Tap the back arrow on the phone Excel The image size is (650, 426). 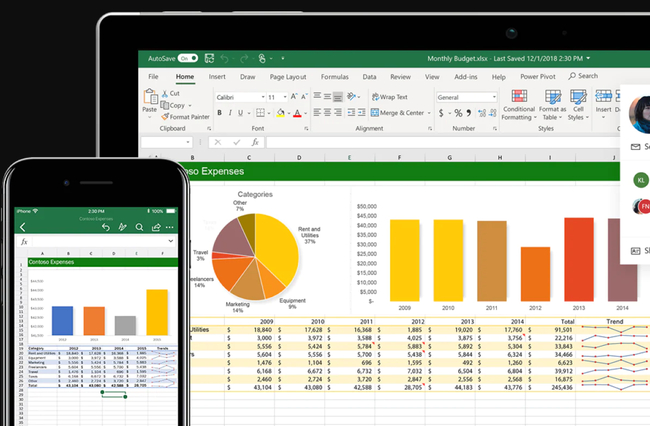tap(22, 227)
